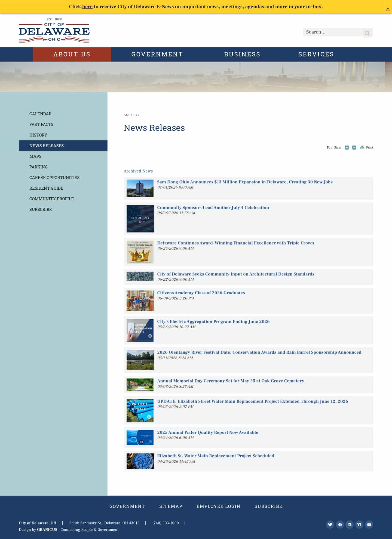Click Memorial Day flags thumbnail
The image size is (392, 539).
coord(140,384)
